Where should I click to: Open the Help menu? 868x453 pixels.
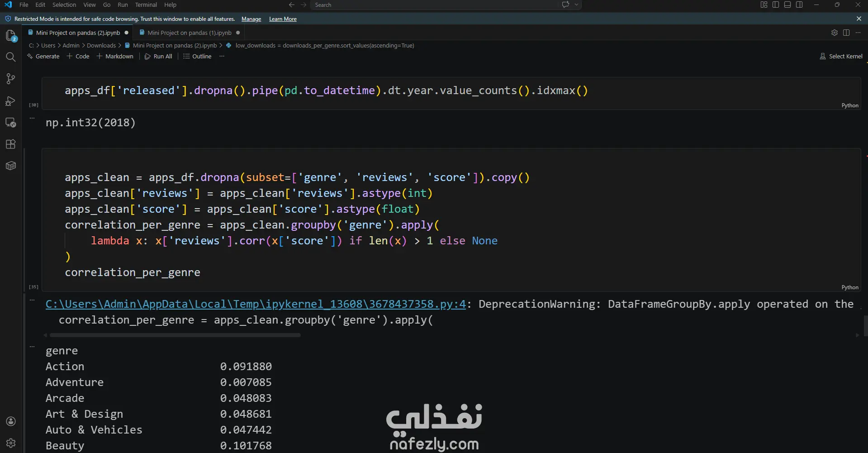(x=170, y=5)
